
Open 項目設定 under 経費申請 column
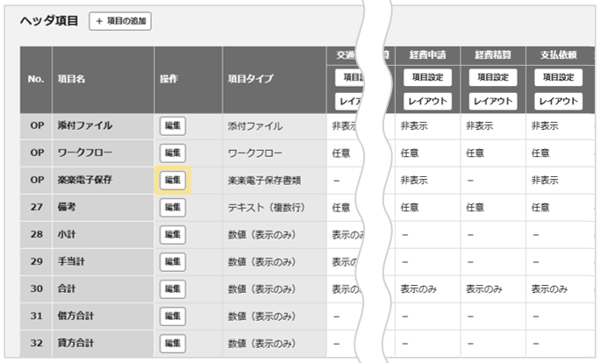[x=427, y=77]
